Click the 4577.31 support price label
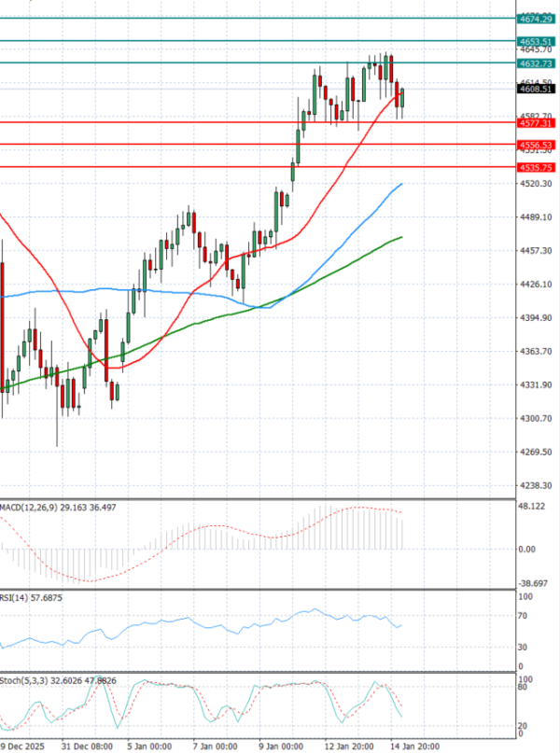Screen dimensions: 560x753 click(x=536, y=122)
